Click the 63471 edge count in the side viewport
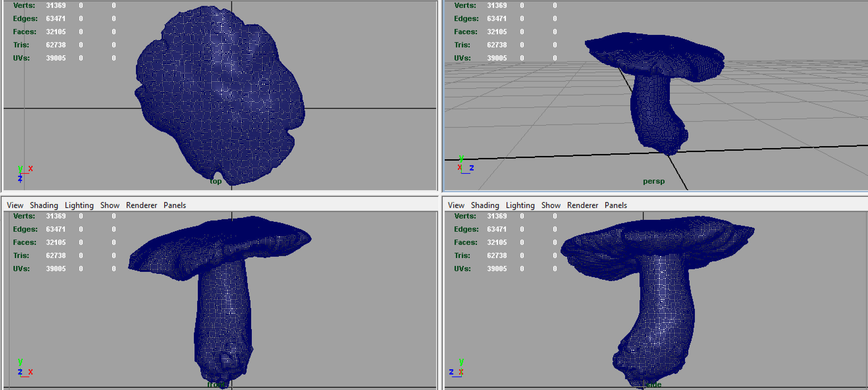The width and height of the screenshot is (868, 390). point(497,229)
